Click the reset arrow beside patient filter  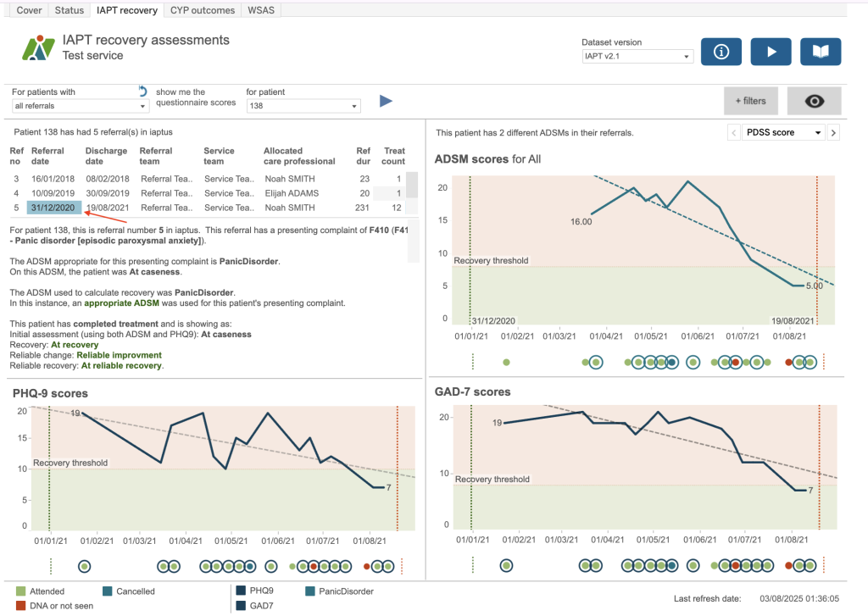[x=143, y=91]
